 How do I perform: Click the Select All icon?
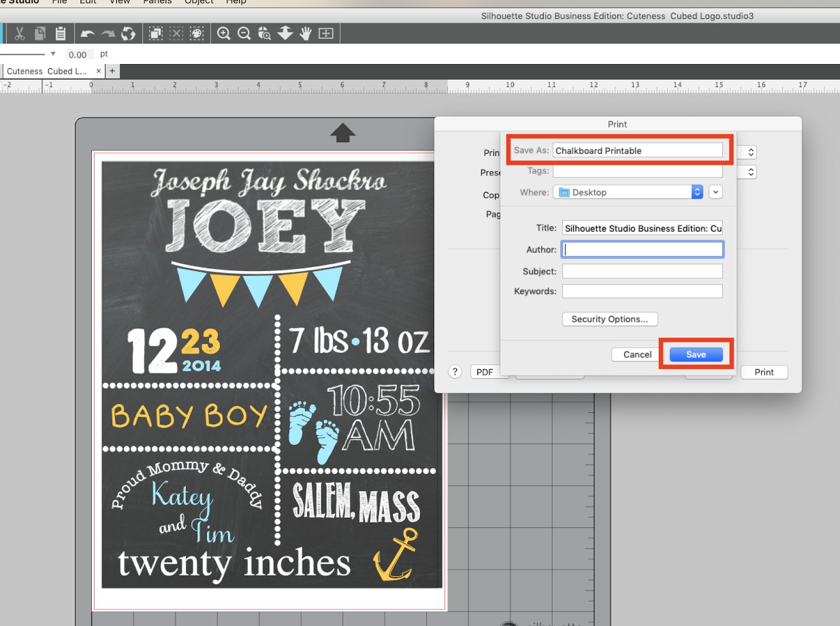pos(156,34)
